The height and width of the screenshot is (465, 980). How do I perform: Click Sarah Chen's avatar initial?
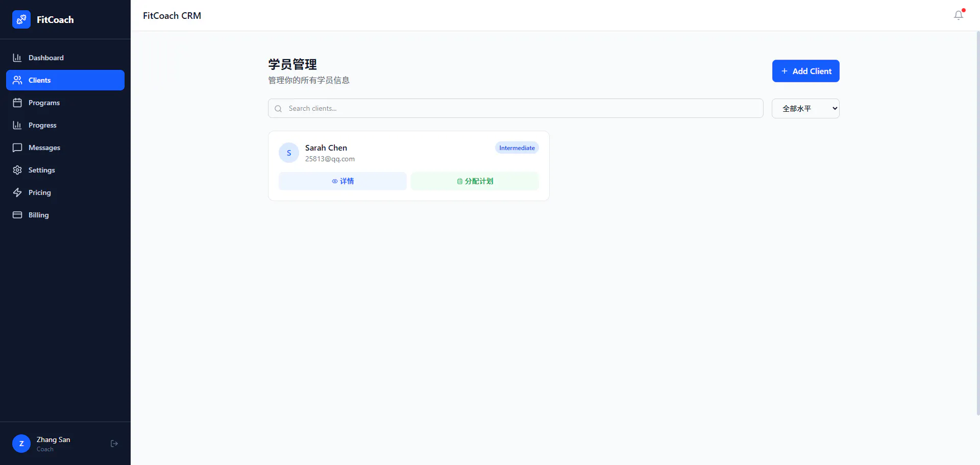pyautogui.click(x=289, y=153)
